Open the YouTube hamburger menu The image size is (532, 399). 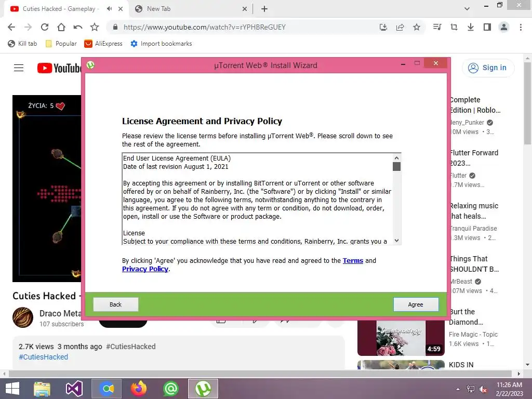(x=19, y=68)
